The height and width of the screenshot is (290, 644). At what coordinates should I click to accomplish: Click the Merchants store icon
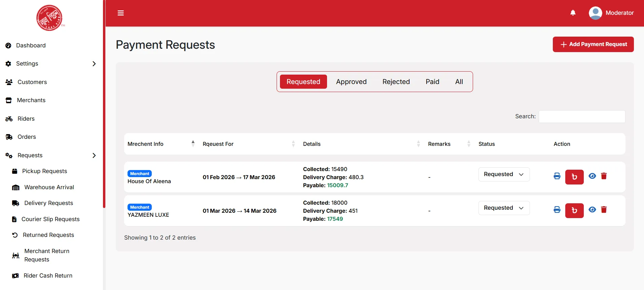coord(9,100)
